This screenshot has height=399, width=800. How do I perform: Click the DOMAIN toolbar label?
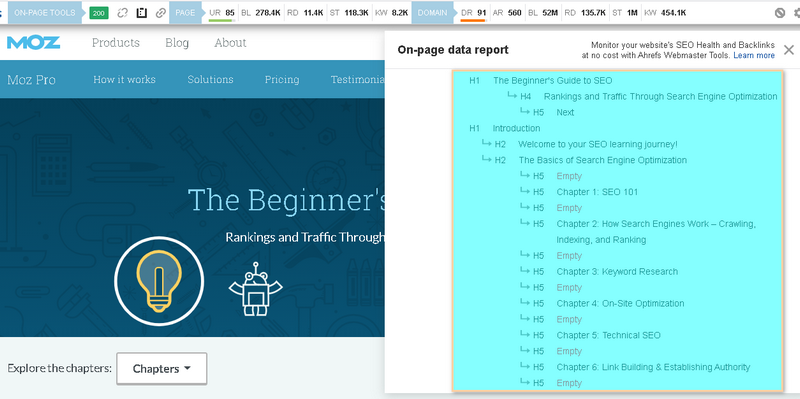(432, 13)
